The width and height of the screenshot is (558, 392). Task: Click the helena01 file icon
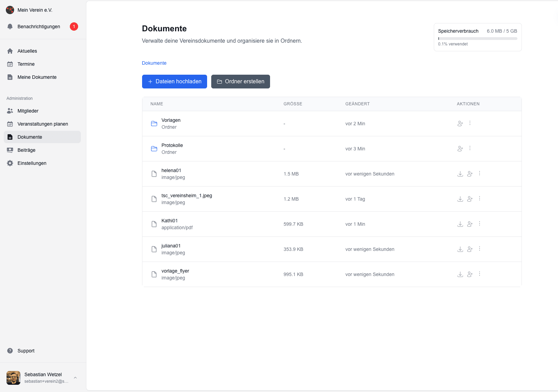[x=154, y=174]
